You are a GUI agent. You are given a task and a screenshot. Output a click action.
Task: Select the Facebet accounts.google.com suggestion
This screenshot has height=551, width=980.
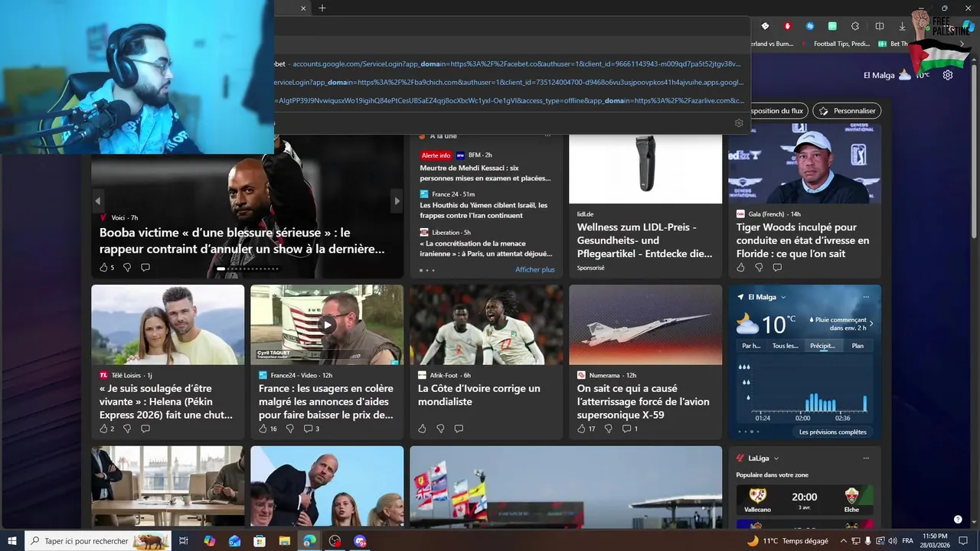(512, 64)
